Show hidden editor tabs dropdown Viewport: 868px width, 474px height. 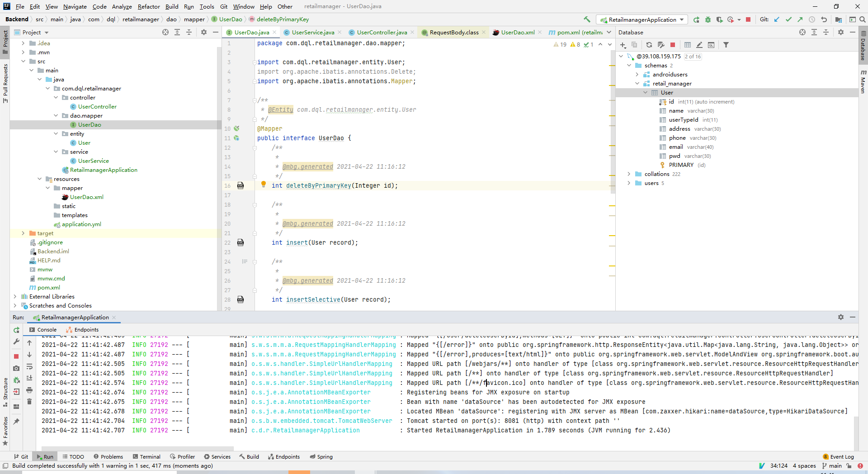tap(609, 32)
